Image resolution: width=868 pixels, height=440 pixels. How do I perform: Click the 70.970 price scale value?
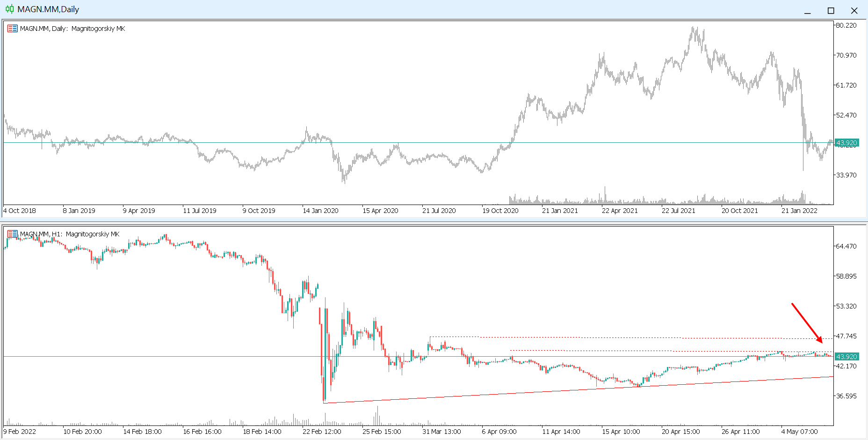tap(846, 55)
